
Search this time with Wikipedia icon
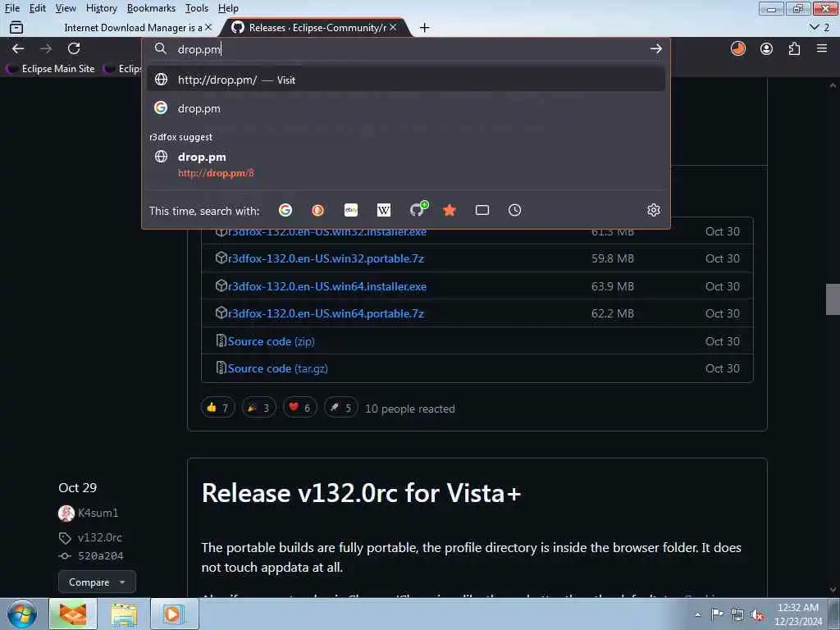(x=384, y=210)
